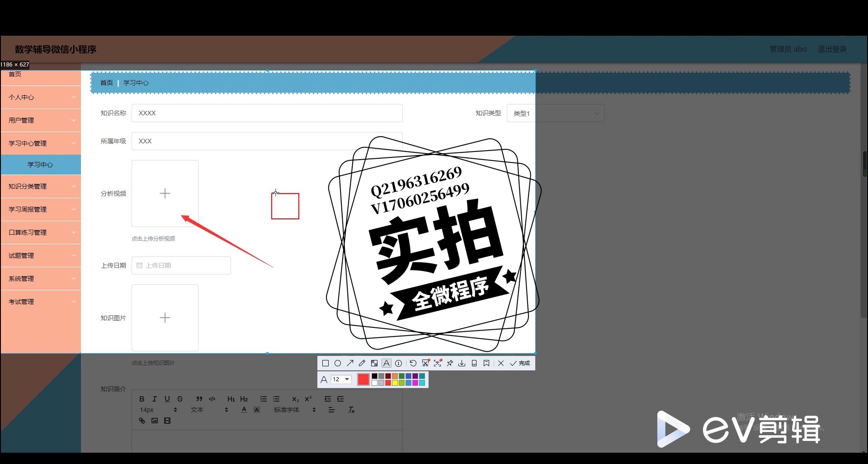This screenshot has width=868, height=464.
Task: Expand 用户管理 sidebar menu
Action: pyautogui.click(x=41, y=120)
